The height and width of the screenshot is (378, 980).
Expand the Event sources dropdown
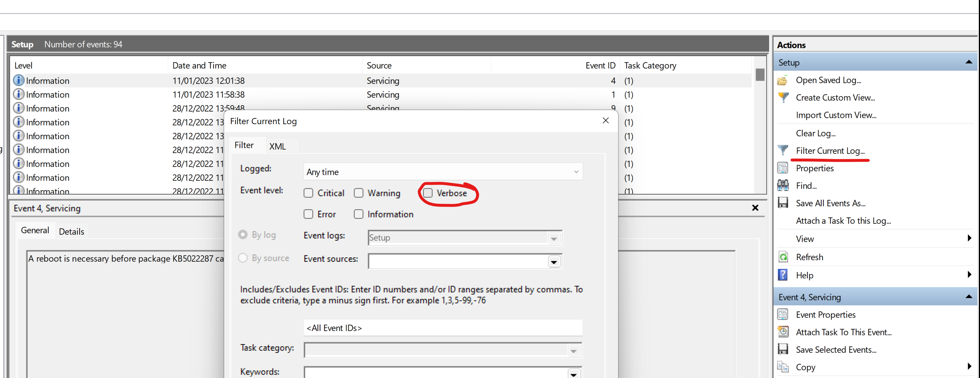point(554,262)
